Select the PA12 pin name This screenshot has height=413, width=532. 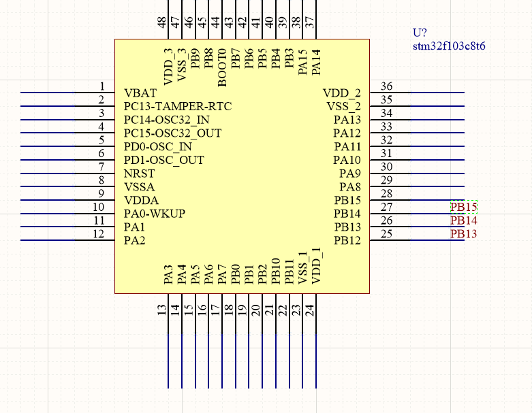[x=347, y=133]
